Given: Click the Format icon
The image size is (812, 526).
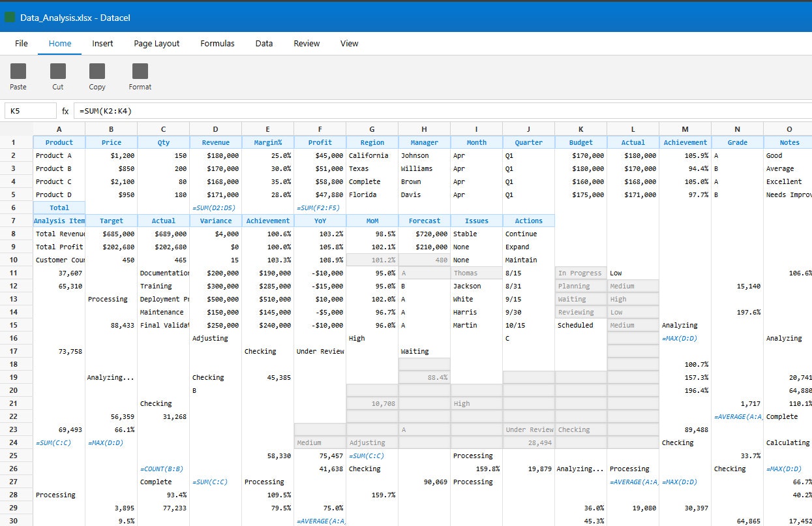Looking at the screenshot, I should (x=140, y=71).
